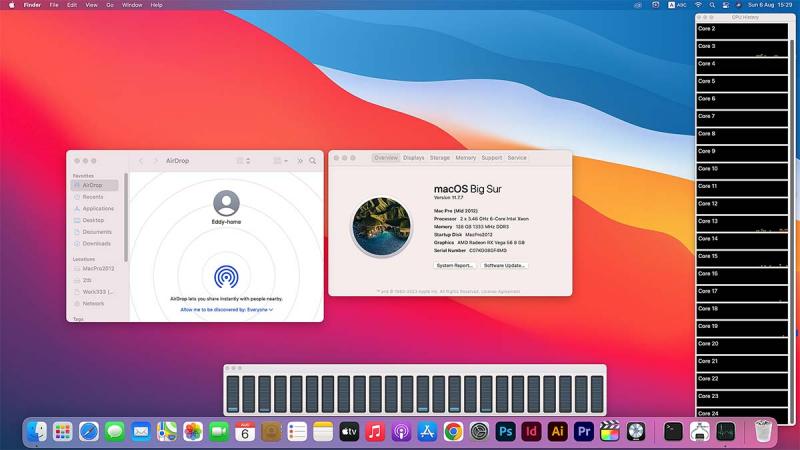Open the App Store from Dock
Image resolution: width=800 pixels, height=450 pixels.
(x=427, y=432)
